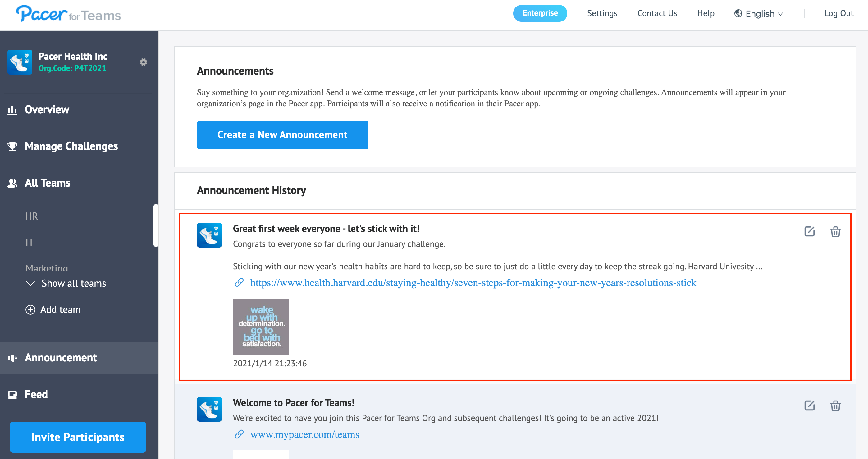Click the Org.Code: P4T2021 text

pos(72,68)
